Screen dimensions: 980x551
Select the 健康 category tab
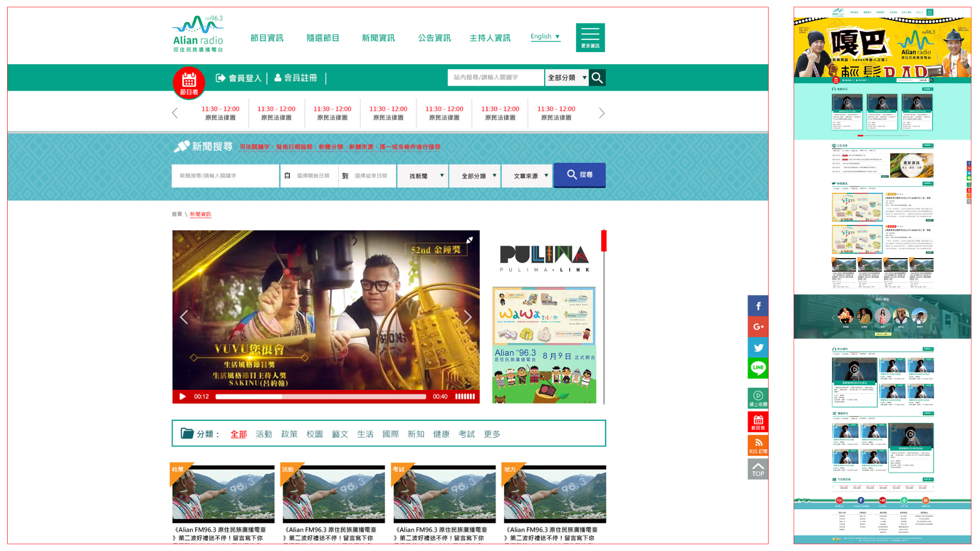point(442,434)
